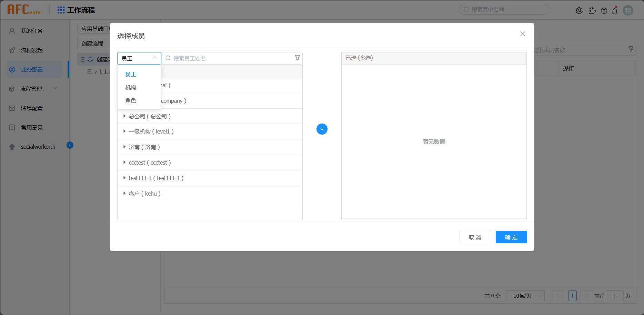Click the filter icon in employee search

(297, 58)
